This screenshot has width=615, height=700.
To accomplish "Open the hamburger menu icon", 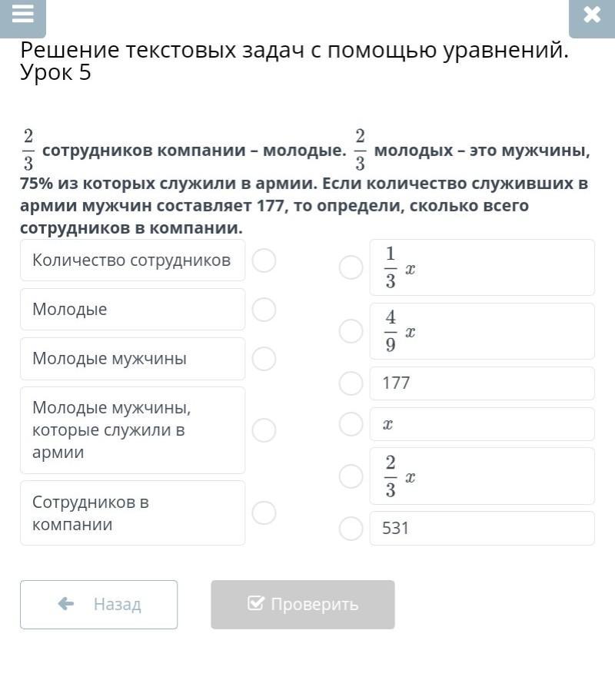I will (x=23, y=15).
